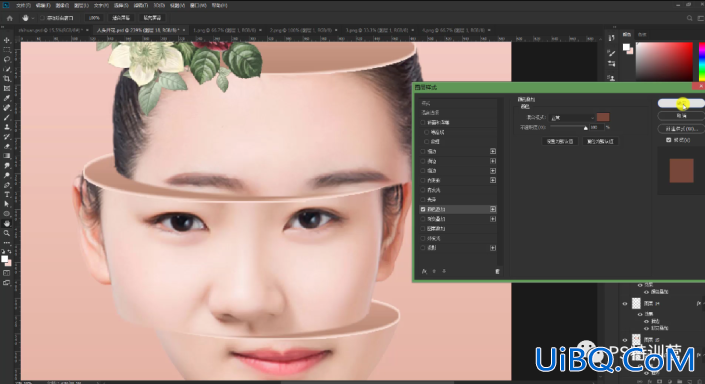The image size is (705, 384).
Task: Enable the Satin (光泽) checkbox
Action: tap(423, 199)
